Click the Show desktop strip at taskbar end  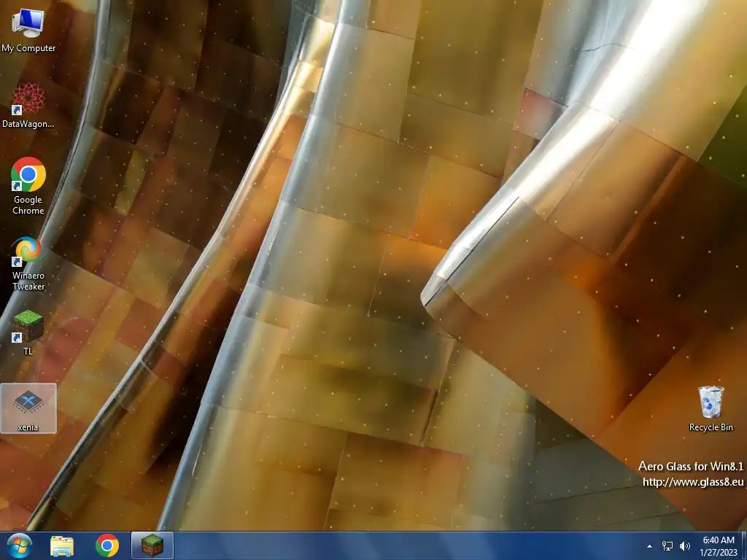[x=744, y=546]
